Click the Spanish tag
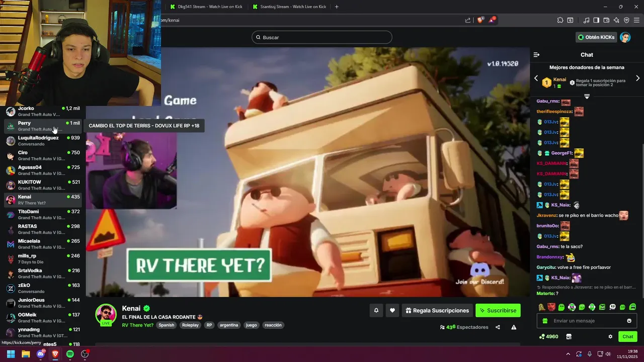Viewport: 644px width, 362px height. coord(167,325)
